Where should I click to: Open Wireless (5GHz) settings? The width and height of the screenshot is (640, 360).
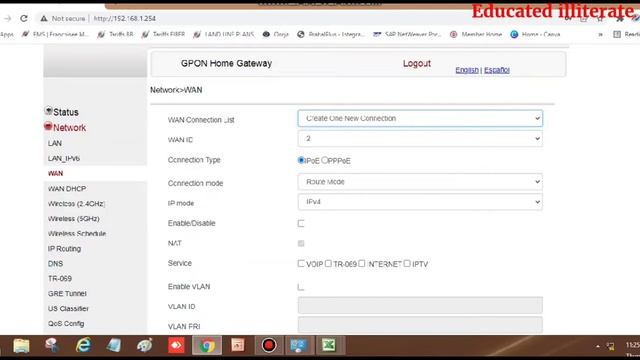73,219
